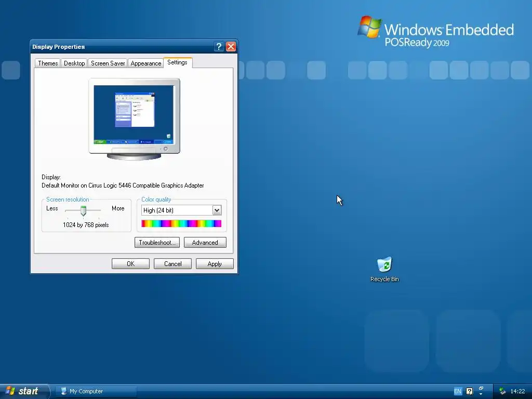
Task: Click the screen resolution slider thumb
Action: 84,211
